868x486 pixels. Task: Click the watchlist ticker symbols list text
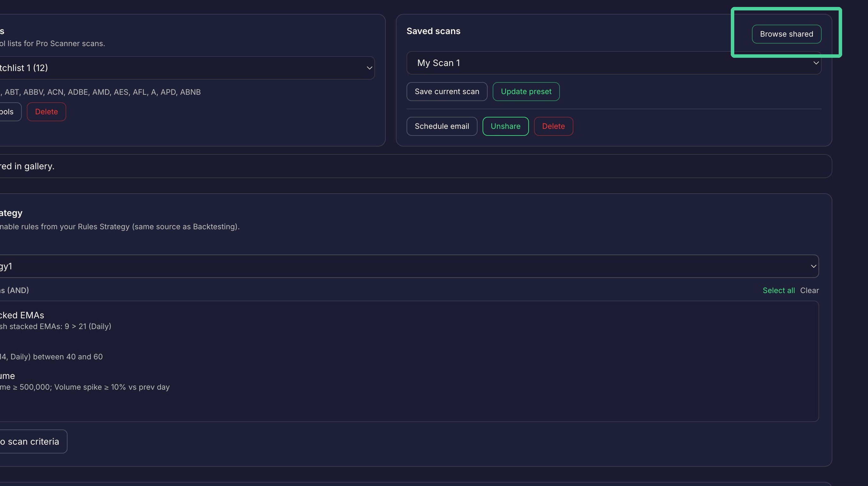pos(100,92)
